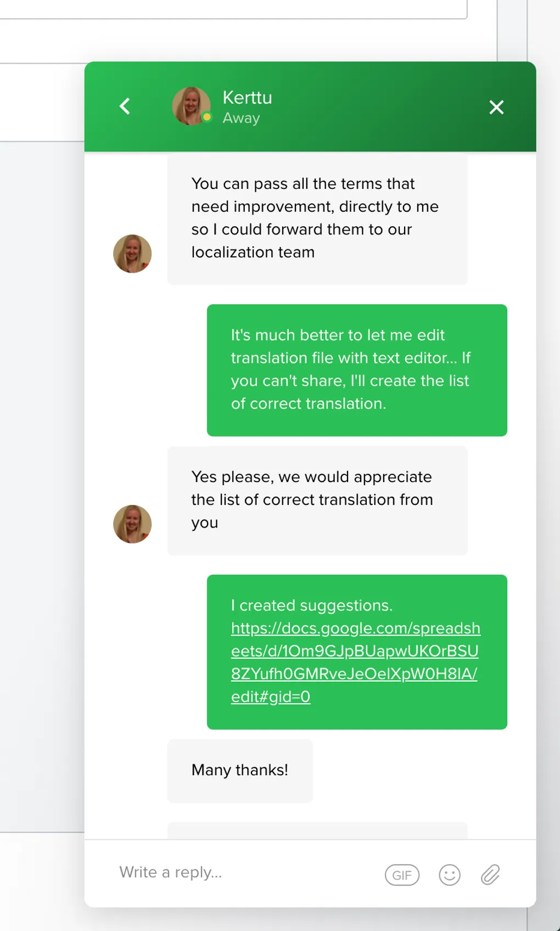Click the partially visible message below "Many thanks!"
Image resolution: width=560 pixels, height=931 pixels.
(x=317, y=830)
